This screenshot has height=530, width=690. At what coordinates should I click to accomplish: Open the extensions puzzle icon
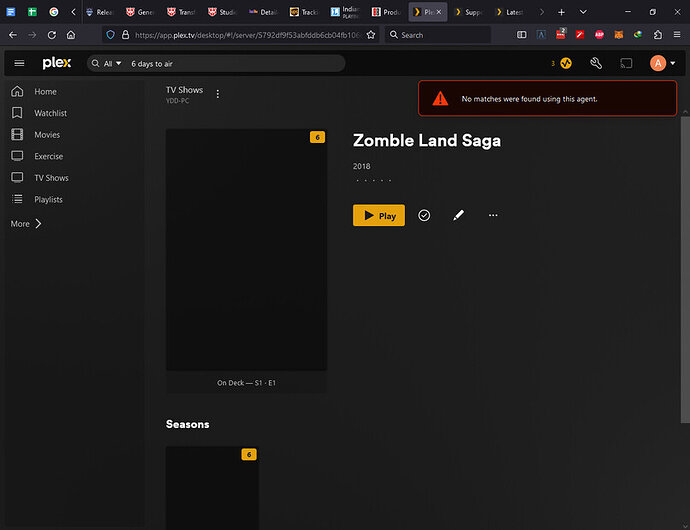657,34
